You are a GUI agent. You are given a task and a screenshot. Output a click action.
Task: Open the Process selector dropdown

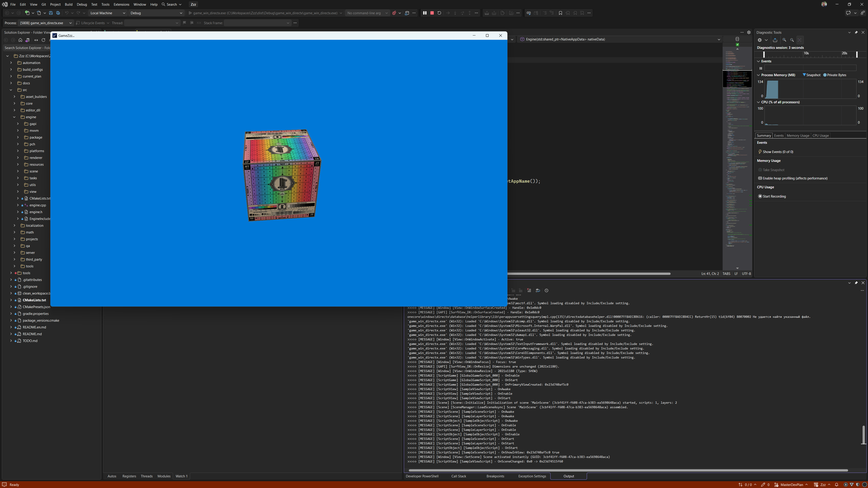(x=45, y=23)
